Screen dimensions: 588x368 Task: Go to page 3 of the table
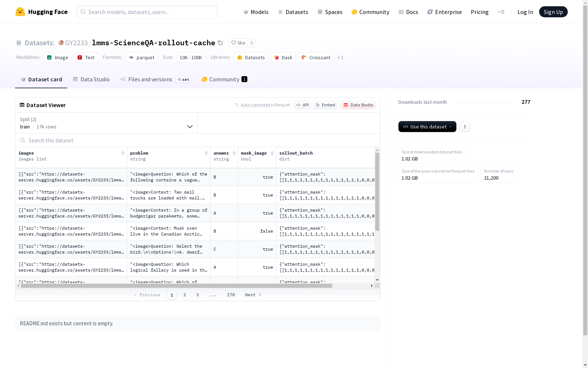[x=197, y=295]
